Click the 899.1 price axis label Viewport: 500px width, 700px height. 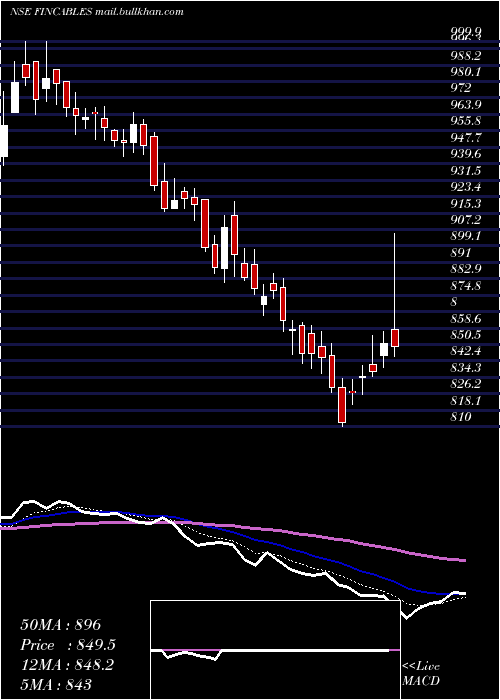[466, 236]
